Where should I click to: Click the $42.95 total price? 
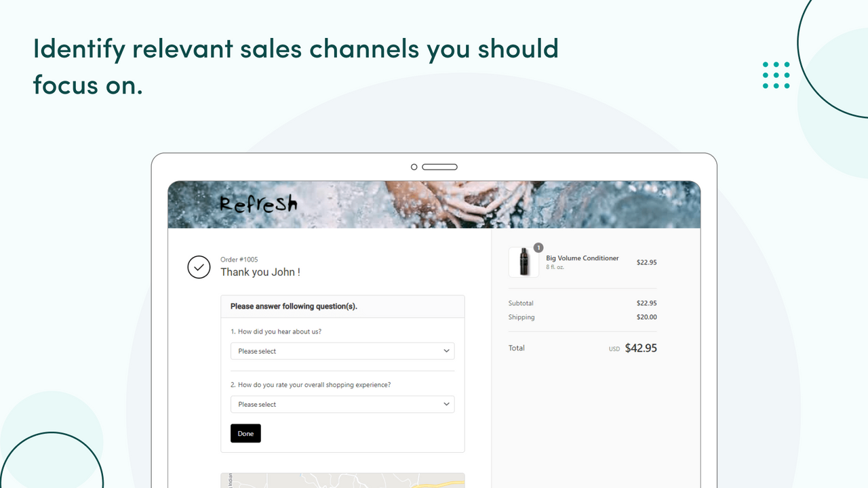(640, 348)
